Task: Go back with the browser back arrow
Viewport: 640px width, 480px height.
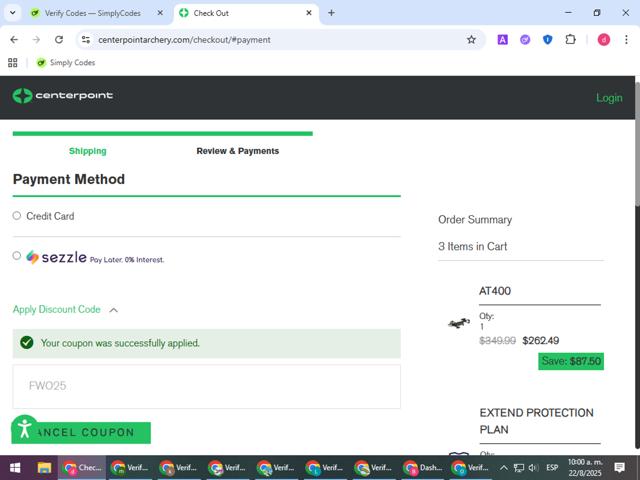Action: pos(14,40)
